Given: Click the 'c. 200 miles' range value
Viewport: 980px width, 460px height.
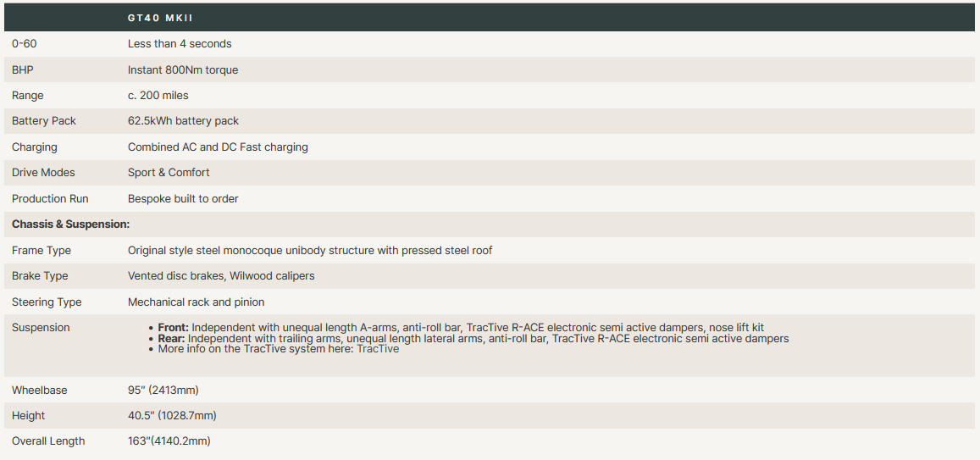Looking at the screenshot, I should [x=158, y=96].
